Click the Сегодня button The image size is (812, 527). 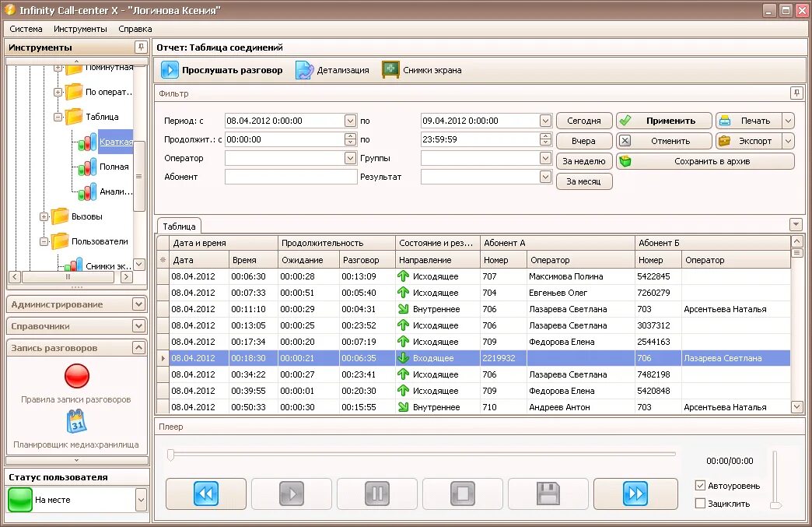(x=584, y=121)
